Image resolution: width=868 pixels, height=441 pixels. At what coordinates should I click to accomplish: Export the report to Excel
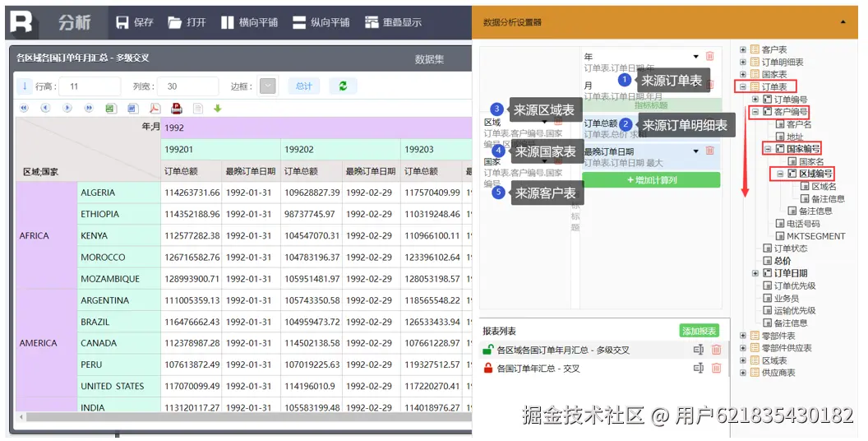point(111,108)
